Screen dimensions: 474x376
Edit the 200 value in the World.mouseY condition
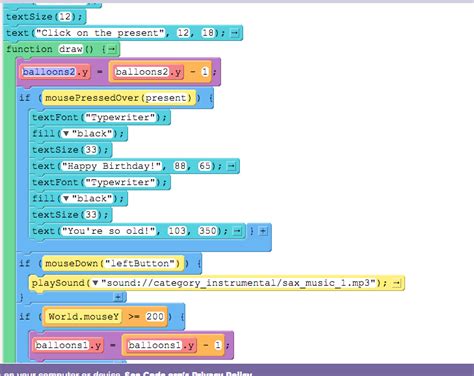(x=155, y=317)
